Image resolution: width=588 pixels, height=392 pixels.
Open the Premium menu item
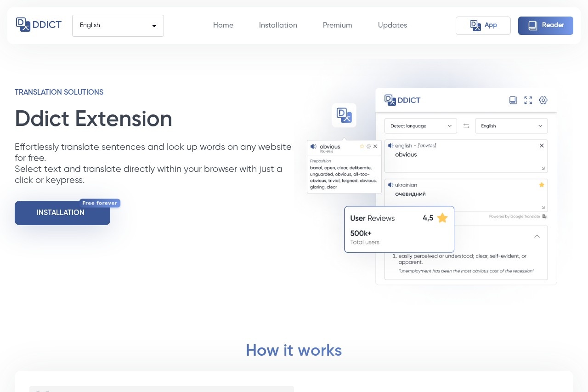coord(338,25)
